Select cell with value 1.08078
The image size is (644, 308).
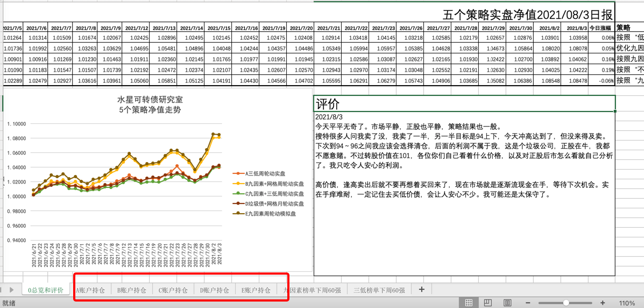point(574,48)
